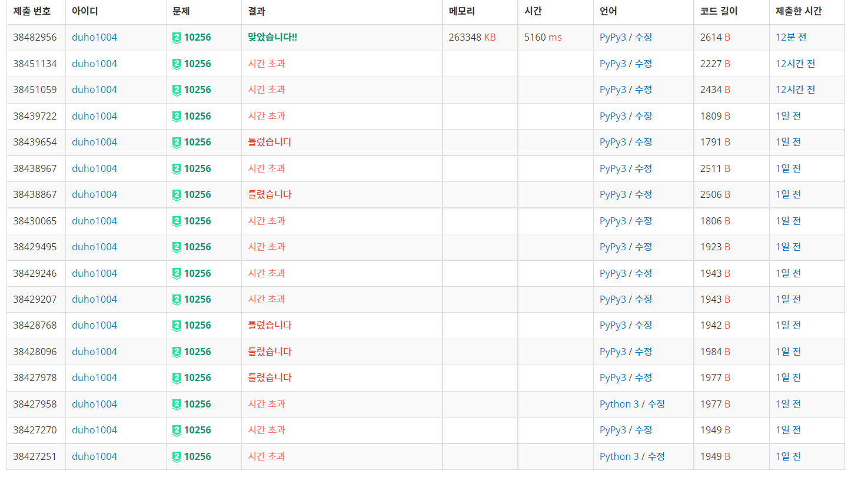The width and height of the screenshot is (868, 477).
Task: Click '시간 초과' result in row 38430065
Action: tap(267, 221)
